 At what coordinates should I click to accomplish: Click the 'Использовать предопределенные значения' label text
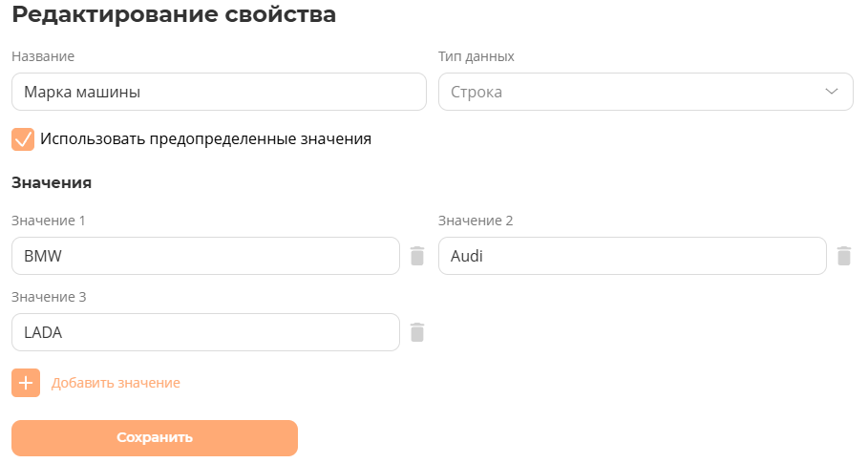[x=205, y=139]
